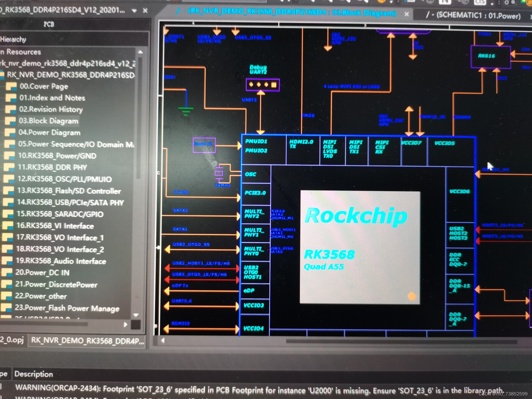This screenshot has height=399, width=532.
Task: Switch to the 01.Power schematic tab
Action: (472, 15)
